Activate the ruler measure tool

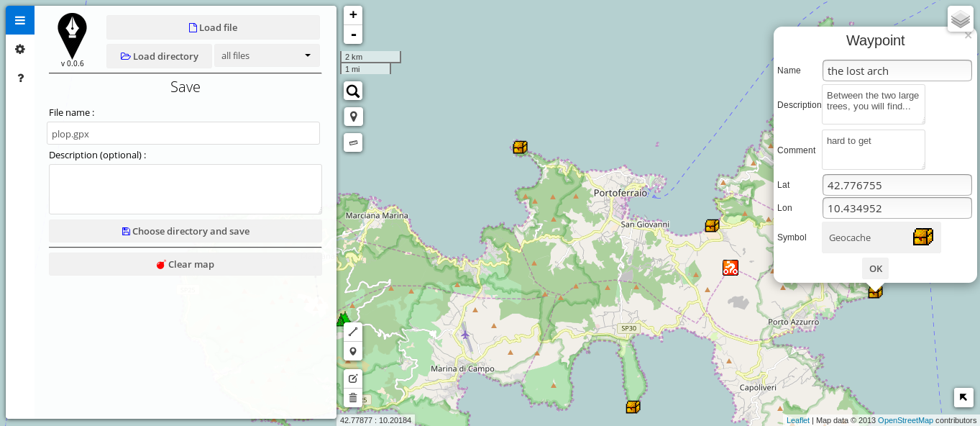click(x=353, y=142)
